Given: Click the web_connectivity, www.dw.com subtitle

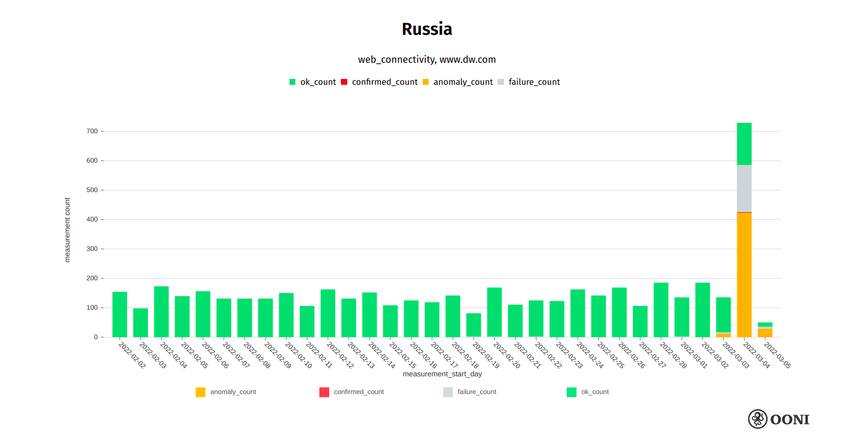Looking at the screenshot, I should pyautogui.click(x=427, y=59).
